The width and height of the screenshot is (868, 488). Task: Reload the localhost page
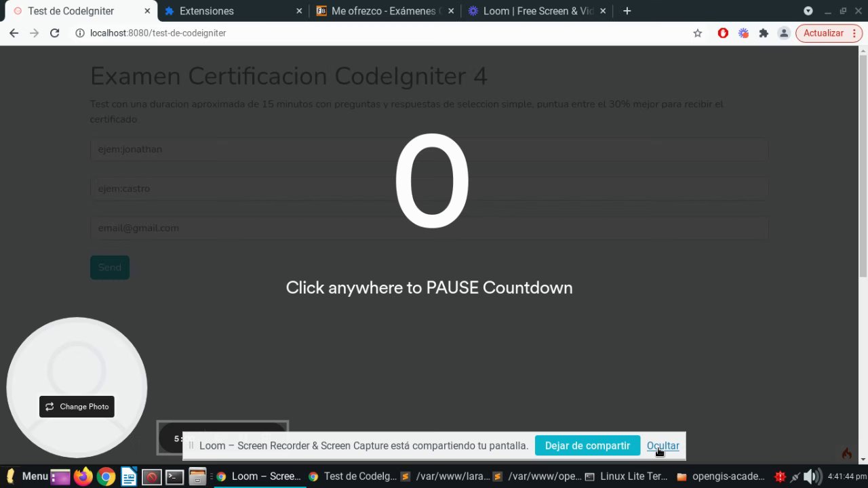coord(55,33)
